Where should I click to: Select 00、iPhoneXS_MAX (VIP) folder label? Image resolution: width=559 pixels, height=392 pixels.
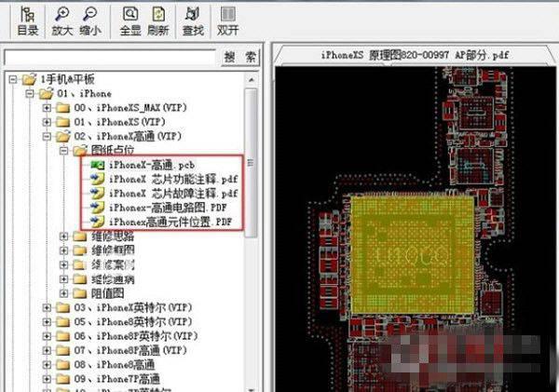(x=130, y=108)
